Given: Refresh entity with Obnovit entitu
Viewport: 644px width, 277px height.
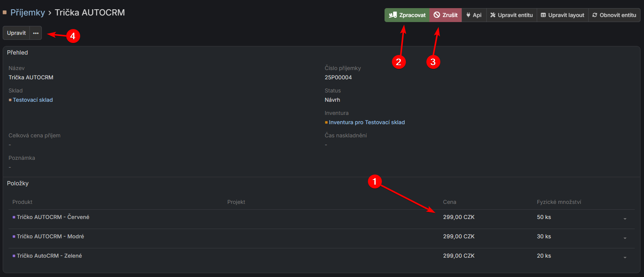Looking at the screenshot, I should click(x=614, y=15).
